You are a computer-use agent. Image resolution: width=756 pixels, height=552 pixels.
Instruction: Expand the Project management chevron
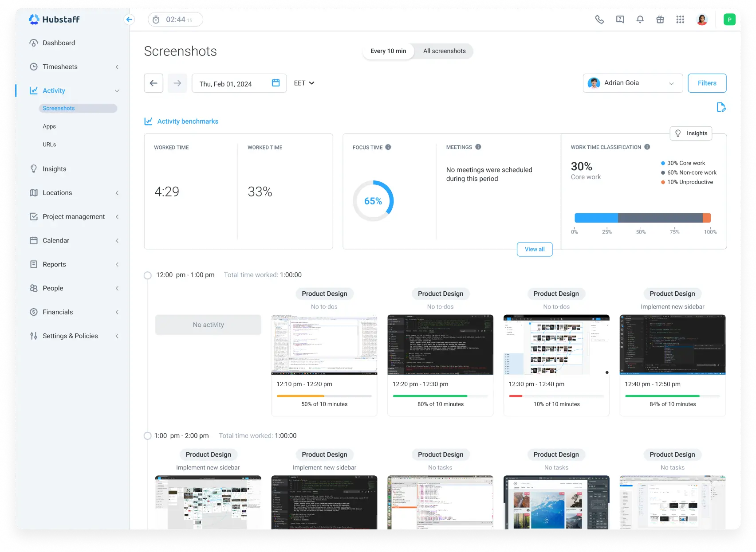[117, 217]
